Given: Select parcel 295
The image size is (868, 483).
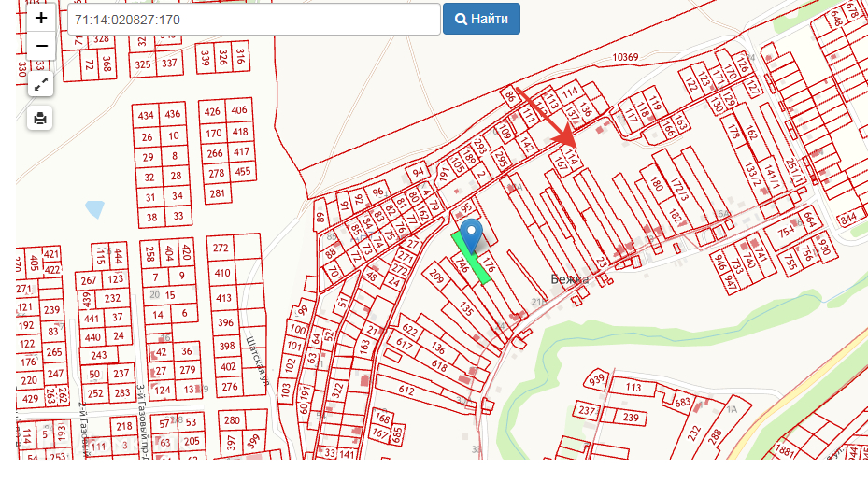Looking at the screenshot, I should click(501, 157).
